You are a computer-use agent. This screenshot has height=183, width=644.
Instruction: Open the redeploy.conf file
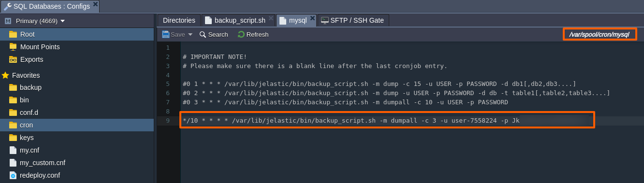40,175
